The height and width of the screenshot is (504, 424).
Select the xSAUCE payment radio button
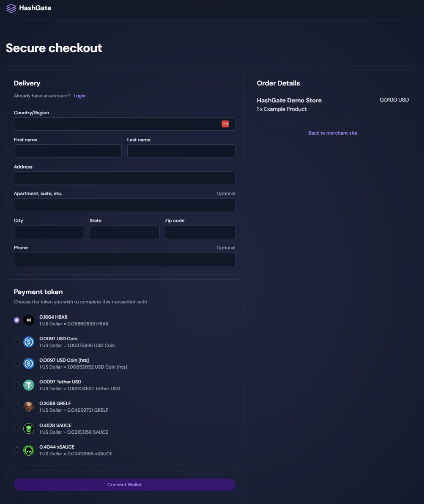pyautogui.click(x=17, y=450)
